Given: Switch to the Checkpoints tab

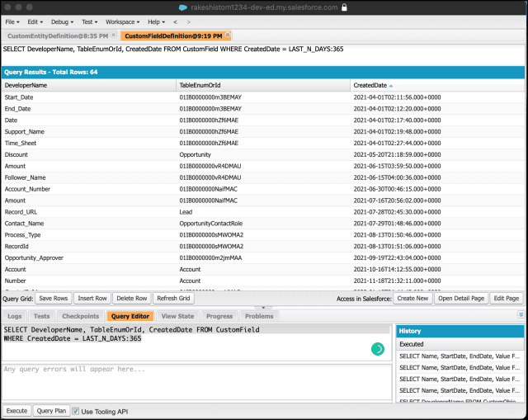Looking at the screenshot, I should [x=80, y=316].
